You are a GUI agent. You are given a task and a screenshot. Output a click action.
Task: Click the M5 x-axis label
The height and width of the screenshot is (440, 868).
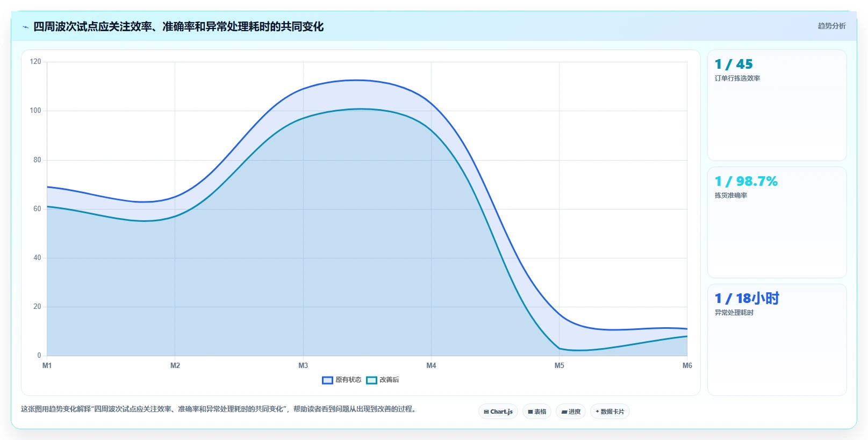(559, 365)
